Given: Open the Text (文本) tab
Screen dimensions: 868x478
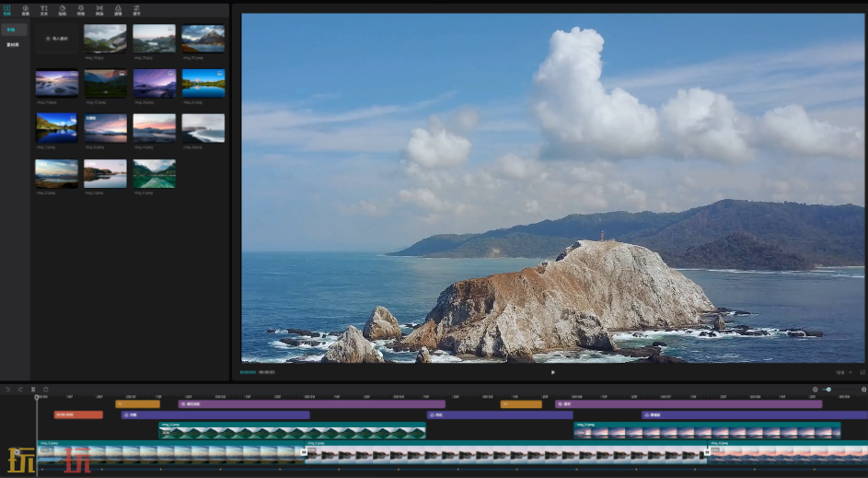Looking at the screenshot, I should (44, 10).
